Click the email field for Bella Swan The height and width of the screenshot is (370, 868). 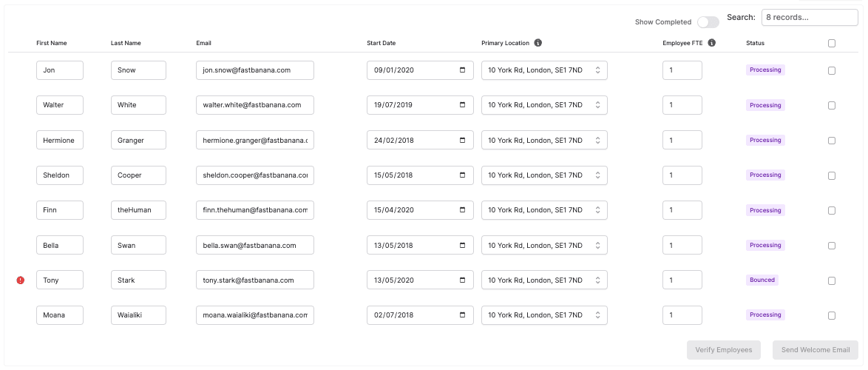(x=255, y=246)
